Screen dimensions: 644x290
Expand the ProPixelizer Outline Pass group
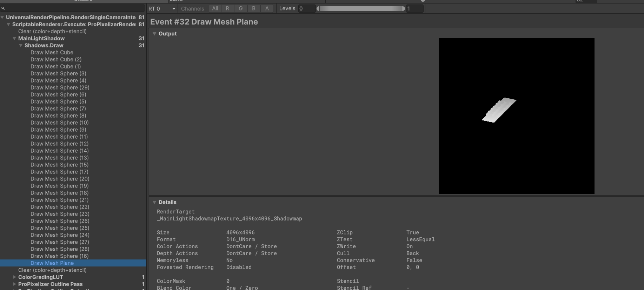[14, 284]
